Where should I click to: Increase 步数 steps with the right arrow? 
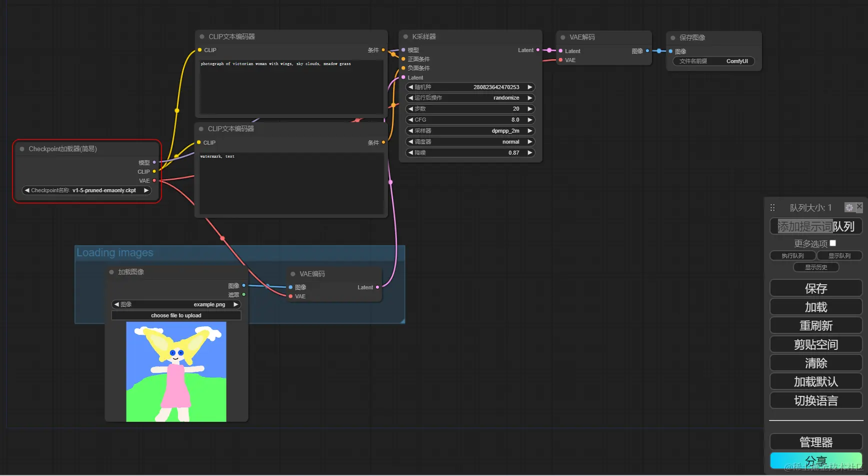pos(530,109)
